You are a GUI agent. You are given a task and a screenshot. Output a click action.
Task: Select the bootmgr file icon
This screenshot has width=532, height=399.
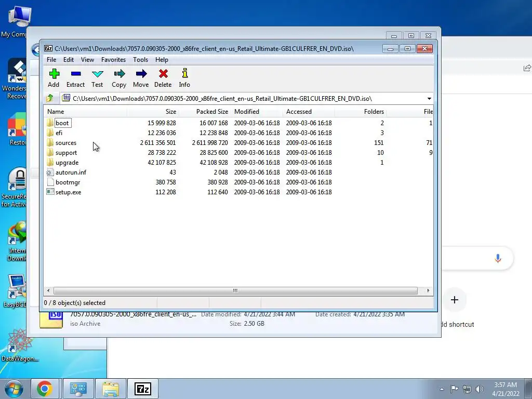point(50,182)
